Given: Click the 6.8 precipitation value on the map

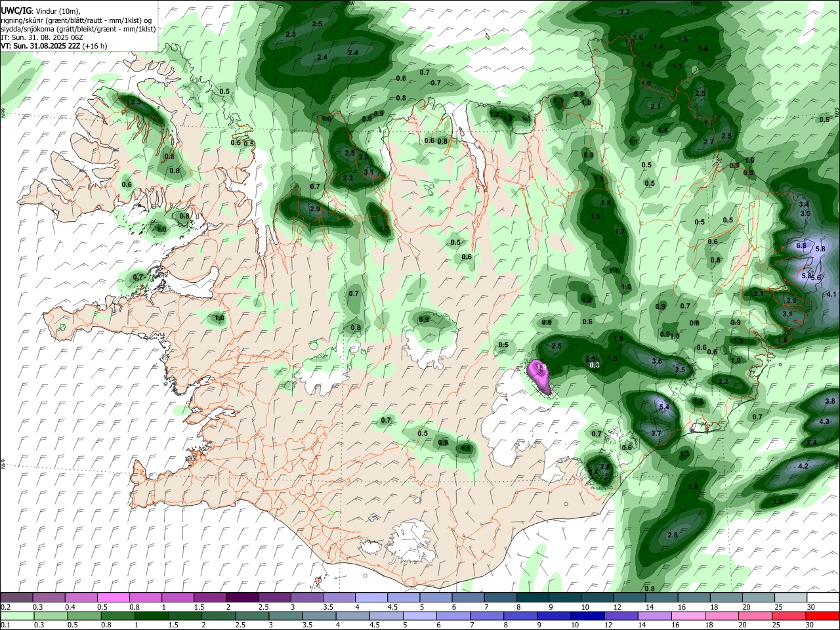Looking at the screenshot, I should coord(801,245).
